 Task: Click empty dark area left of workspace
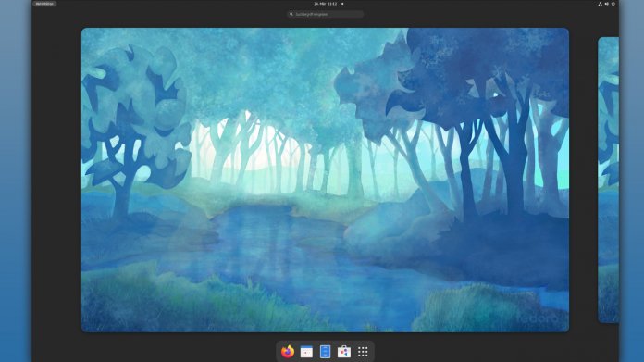pyautogui.click(x=56, y=181)
